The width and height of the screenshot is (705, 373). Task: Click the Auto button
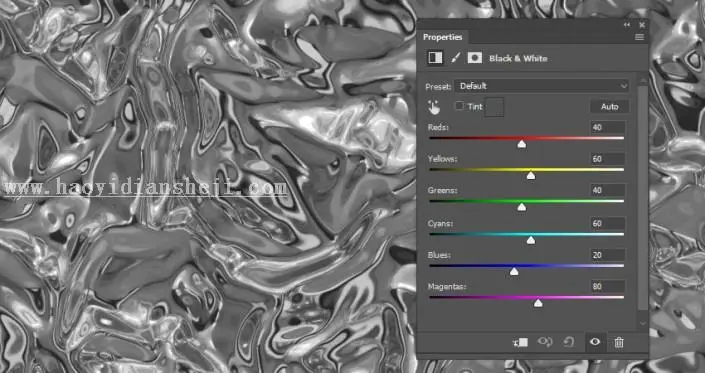pos(610,107)
